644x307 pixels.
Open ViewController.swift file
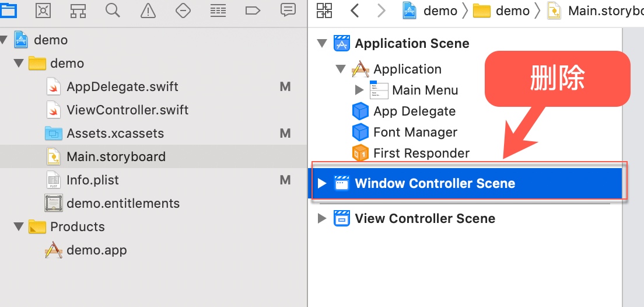coord(128,110)
